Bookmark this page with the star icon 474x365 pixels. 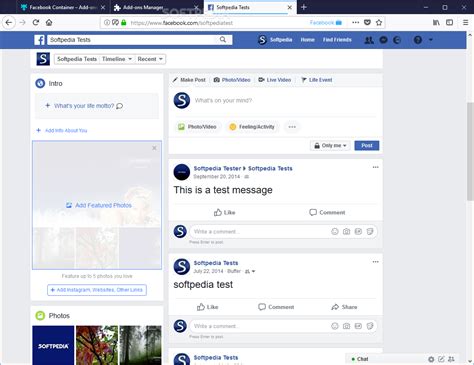tap(379, 22)
